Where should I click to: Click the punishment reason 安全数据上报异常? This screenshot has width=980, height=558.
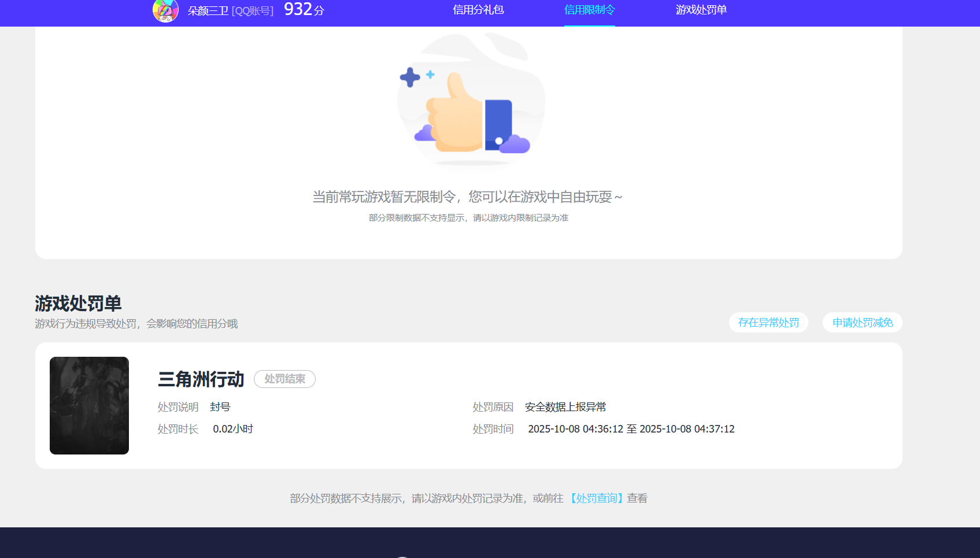tap(565, 407)
